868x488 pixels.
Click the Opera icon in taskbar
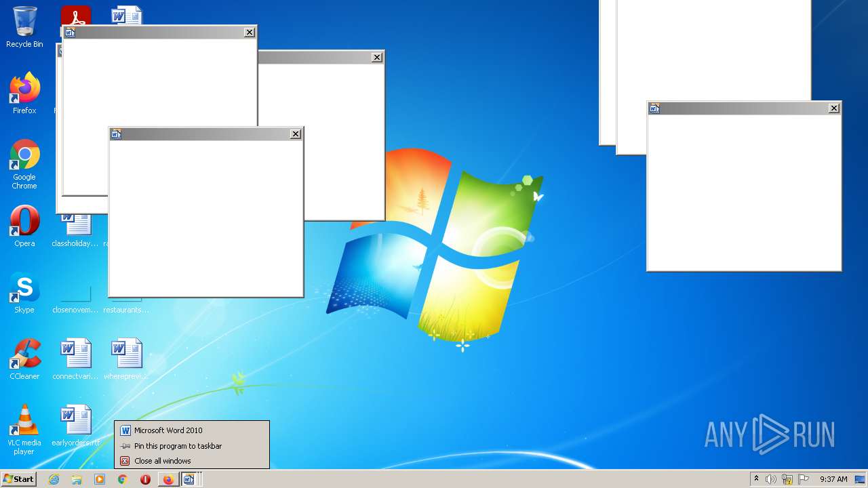pyautogui.click(x=145, y=479)
